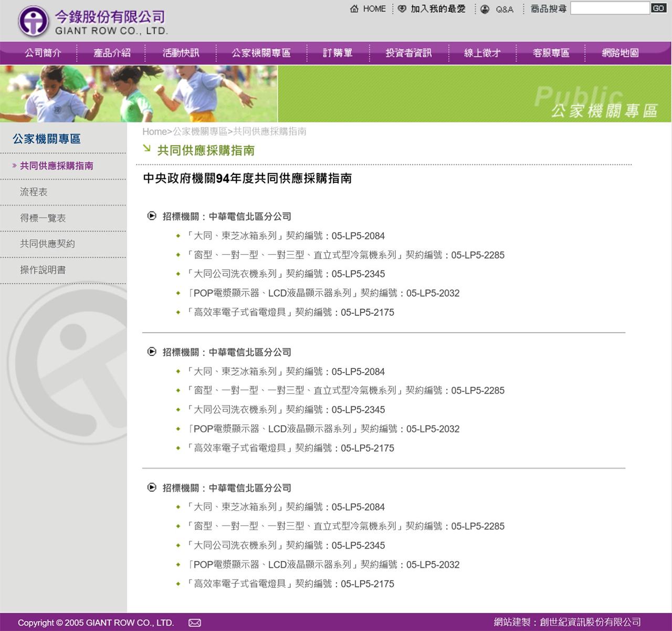Click second section's 大同、東芝冰箱系列 entry
672x631 pixels.
[x=285, y=371]
